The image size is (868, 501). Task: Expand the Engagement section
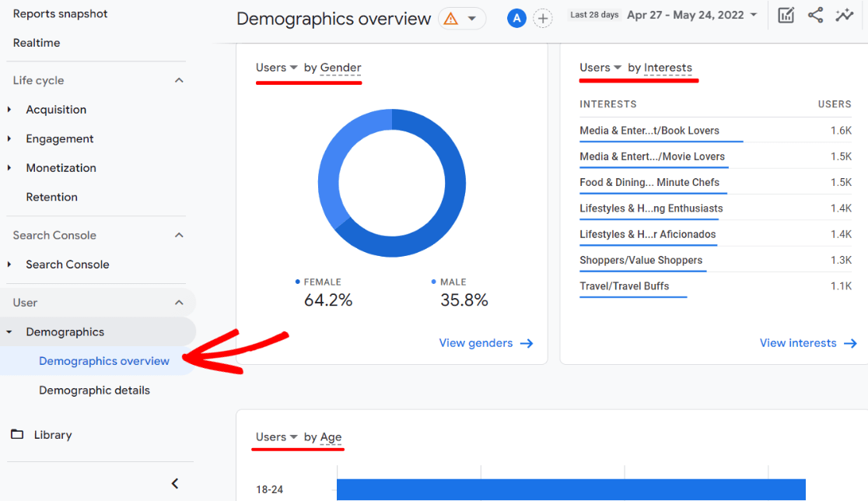pyautogui.click(x=9, y=138)
